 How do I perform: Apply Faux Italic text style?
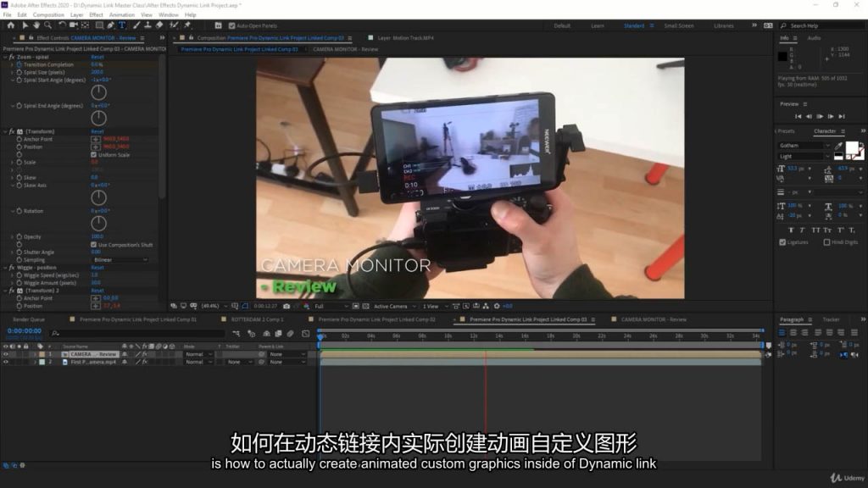802,230
